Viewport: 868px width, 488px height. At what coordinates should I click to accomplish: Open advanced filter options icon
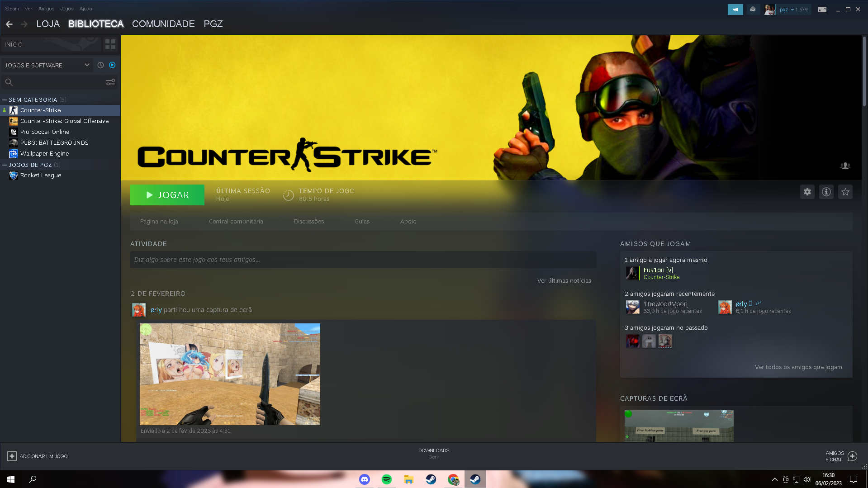pyautogui.click(x=110, y=82)
